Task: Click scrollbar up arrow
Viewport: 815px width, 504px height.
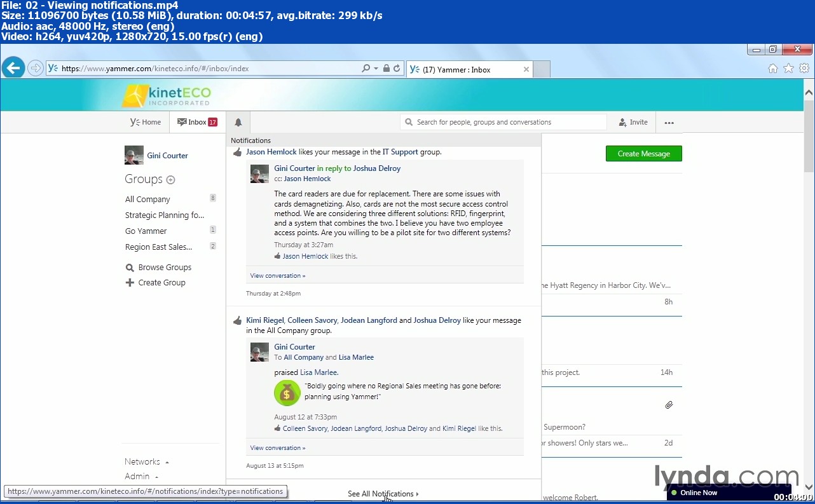Action: [x=809, y=93]
